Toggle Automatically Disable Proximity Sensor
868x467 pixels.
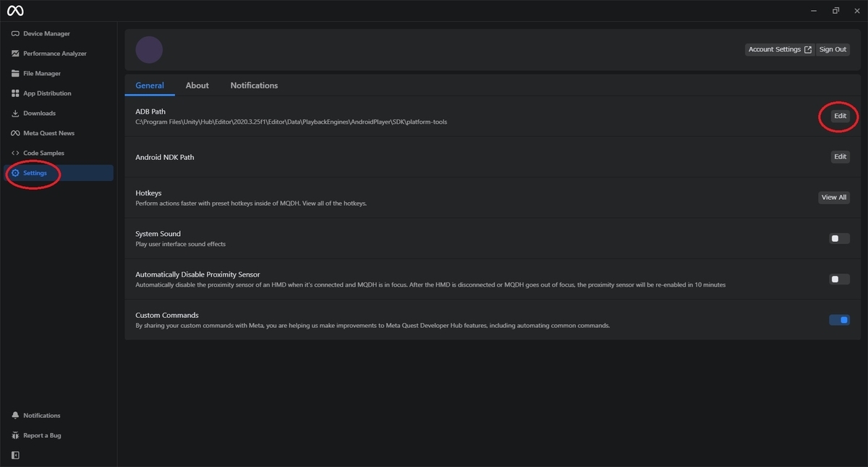(x=839, y=279)
